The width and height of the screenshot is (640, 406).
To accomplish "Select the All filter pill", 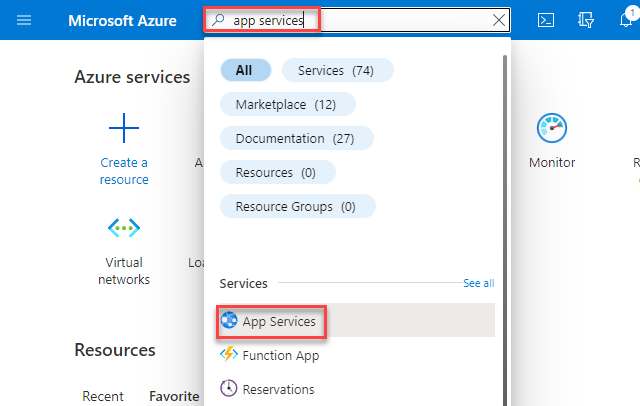I will coord(244,70).
